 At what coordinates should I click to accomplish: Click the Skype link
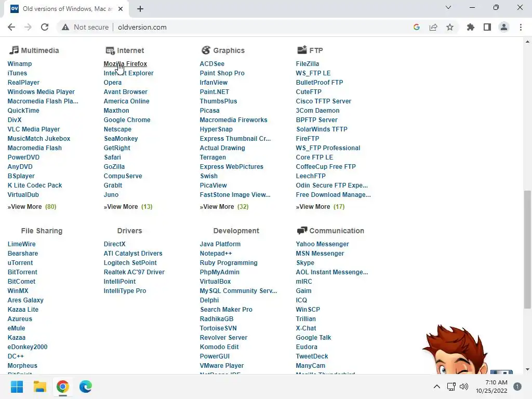point(305,262)
